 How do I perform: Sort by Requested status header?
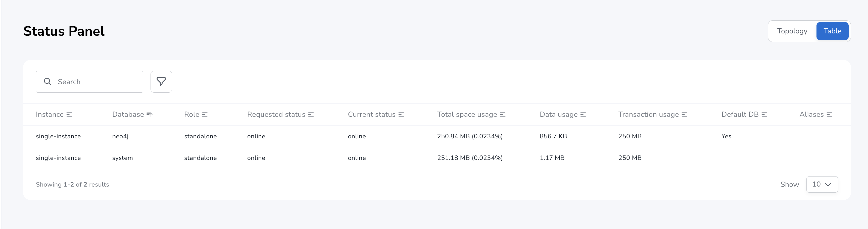276,114
